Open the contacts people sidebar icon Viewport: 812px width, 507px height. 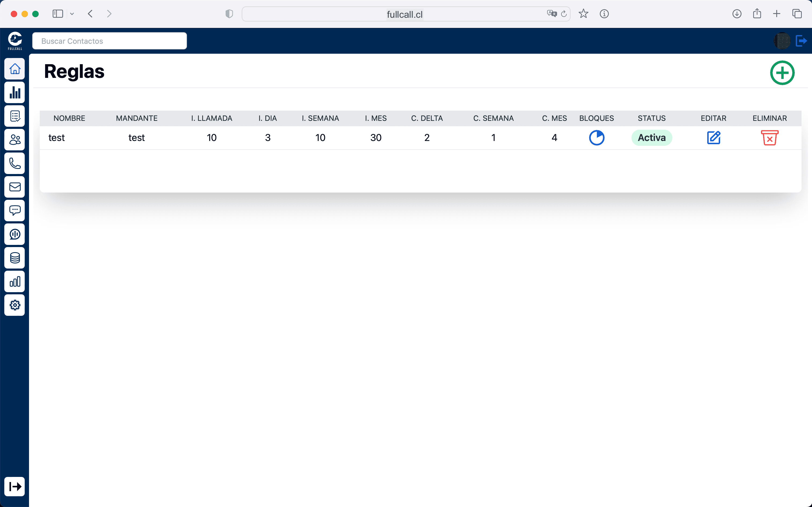(15, 139)
